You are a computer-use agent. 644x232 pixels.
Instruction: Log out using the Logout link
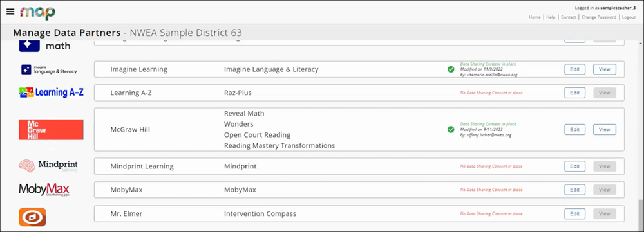[x=629, y=17]
